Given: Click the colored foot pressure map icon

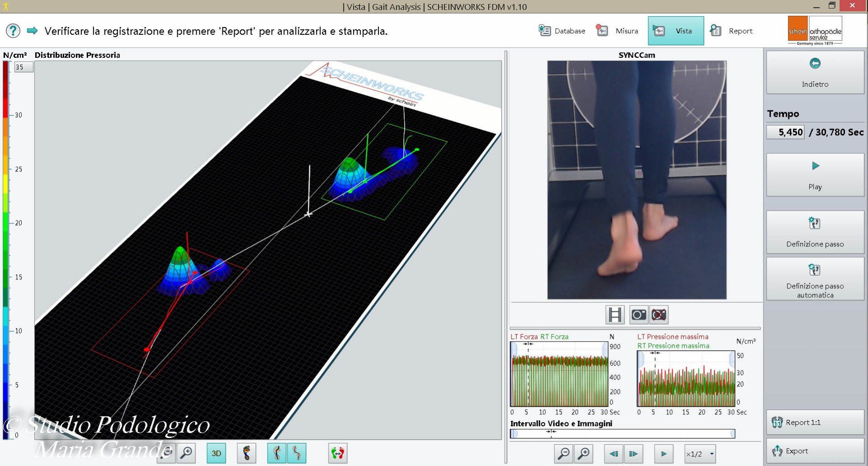Looking at the screenshot, I should click(246, 453).
